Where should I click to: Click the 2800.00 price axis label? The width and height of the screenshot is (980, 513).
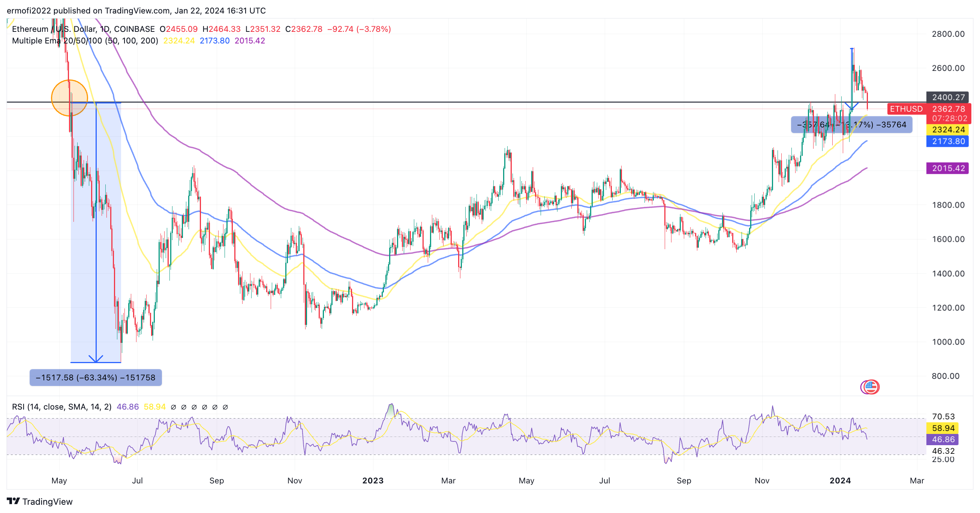click(948, 34)
